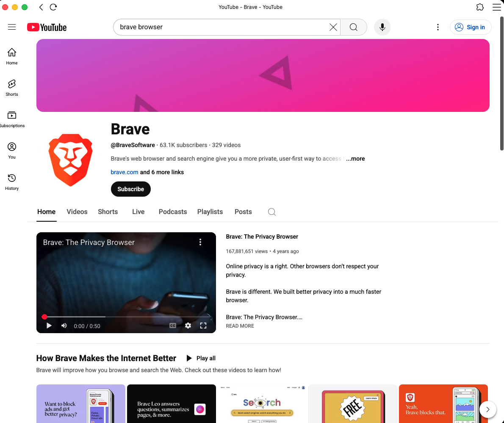The width and height of the screenshot is (504, 423).
Task: Click the 0:00 / 0:50 time display
Action: [x=87, y=326]
